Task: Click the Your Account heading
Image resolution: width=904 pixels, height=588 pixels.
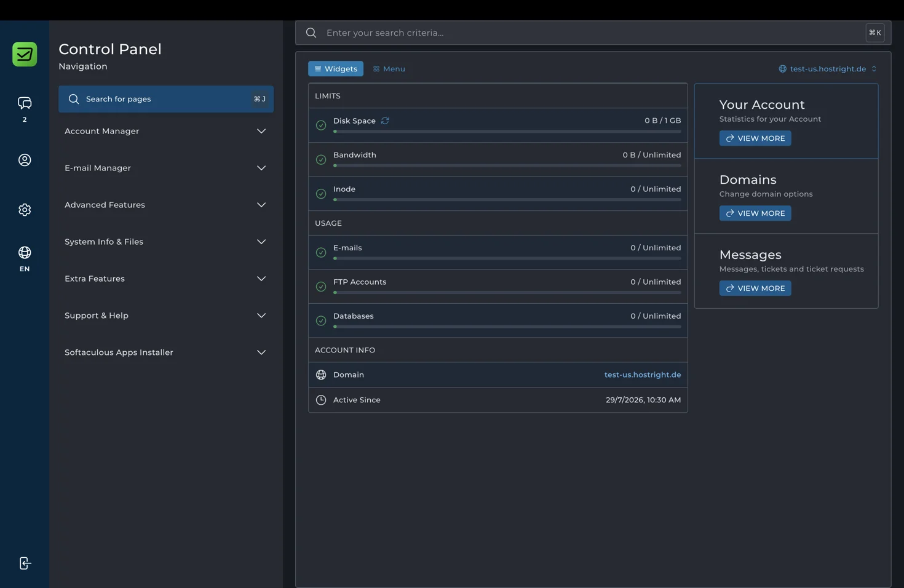Action: pyautogui.click(x=762, y=105)
